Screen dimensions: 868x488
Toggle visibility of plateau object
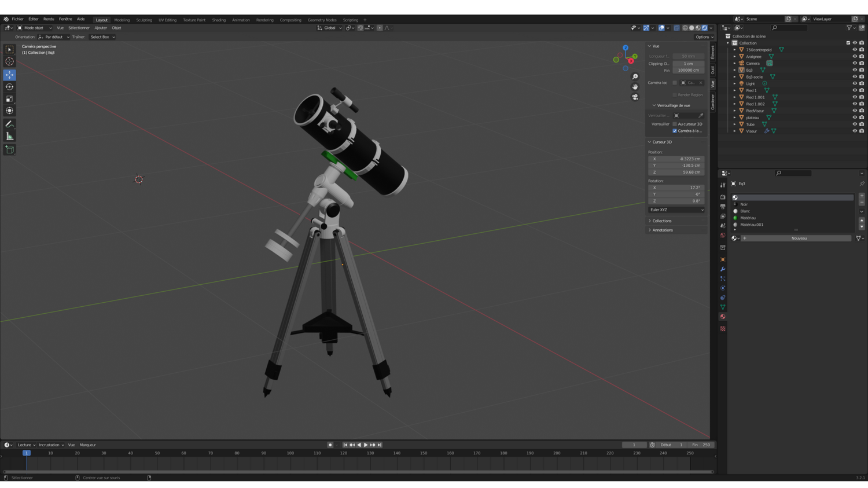tap(855, 118)
